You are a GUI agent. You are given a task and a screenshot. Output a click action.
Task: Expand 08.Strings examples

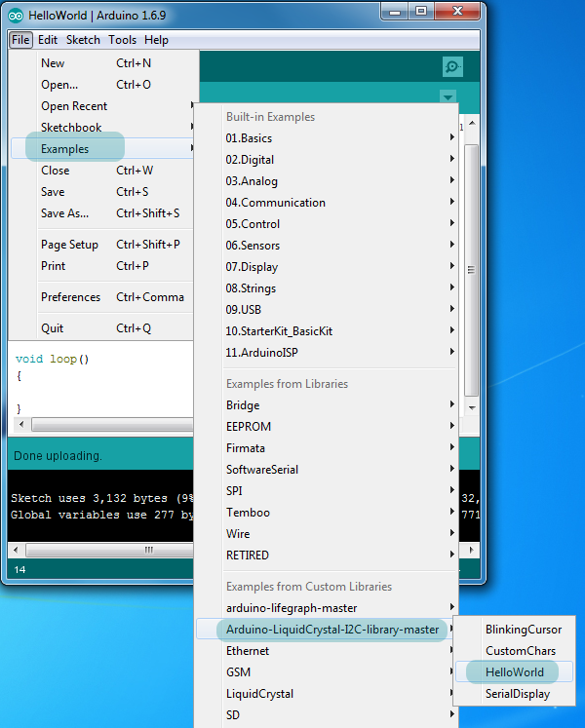327,288
